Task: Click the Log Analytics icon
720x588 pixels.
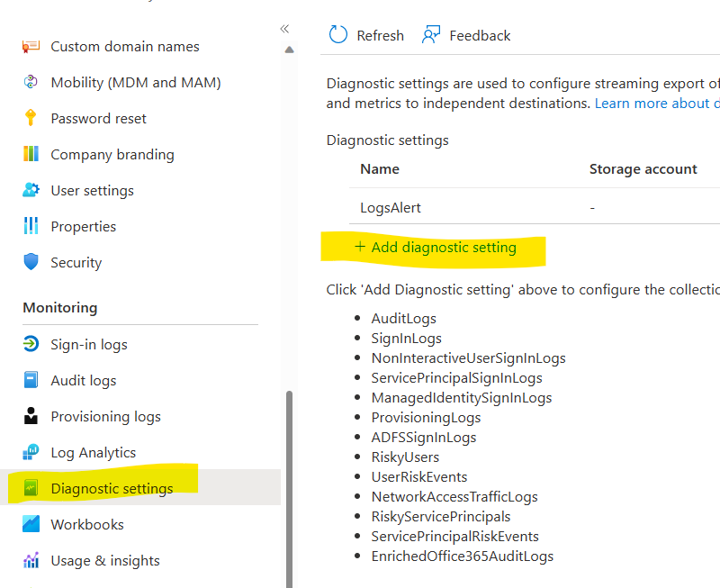Action: pos(31,452)
